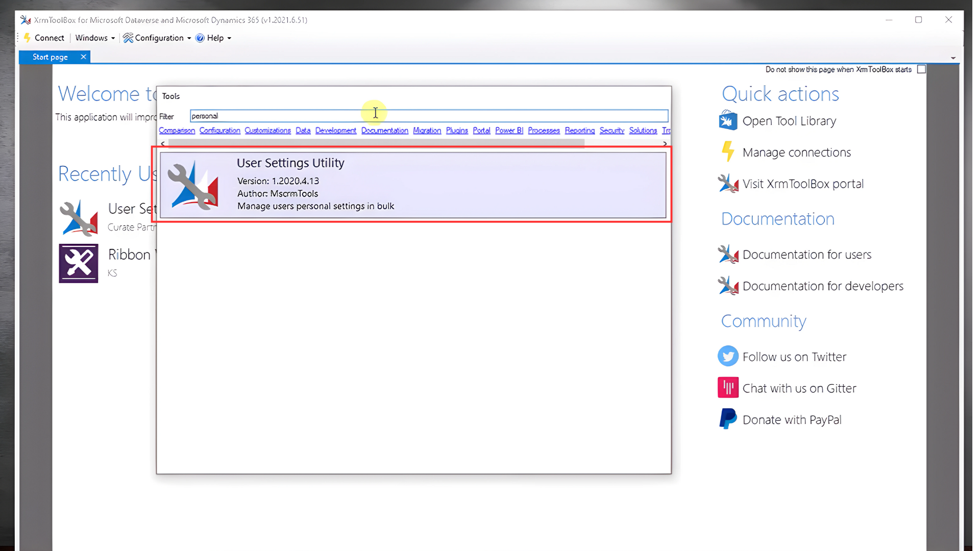Click the Connect lightning bolt icon
This screenshot has width=980, height=551.
tap(28, 38)
